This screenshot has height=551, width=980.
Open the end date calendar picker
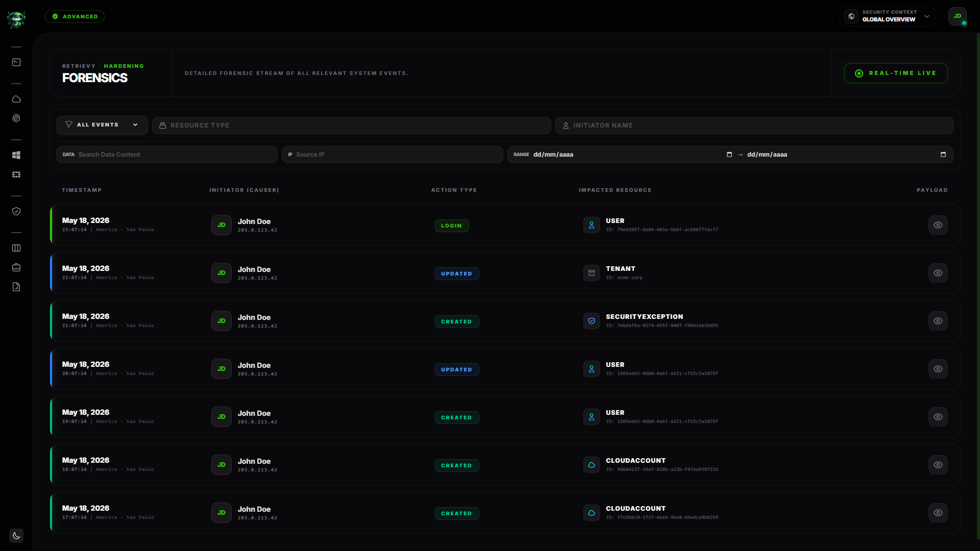coord(943,155)
